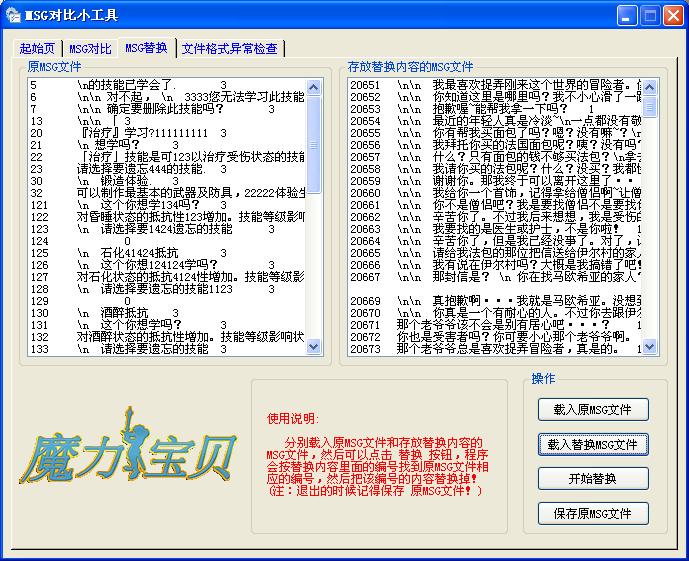Image resolution: width=689 pixels, height=561 pixels.
Task: Click the scrollbar thumb in replacement MSG list
Action: [x=650, y=105]
